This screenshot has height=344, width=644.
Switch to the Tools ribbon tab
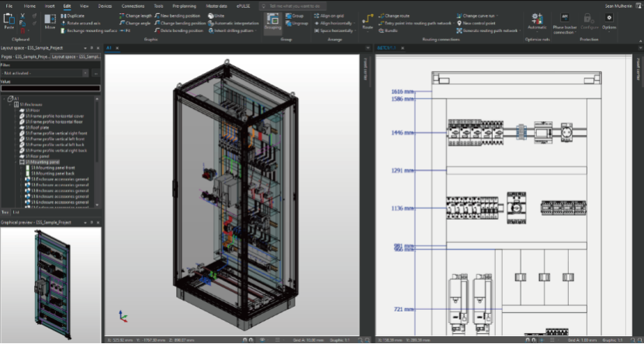158,6
